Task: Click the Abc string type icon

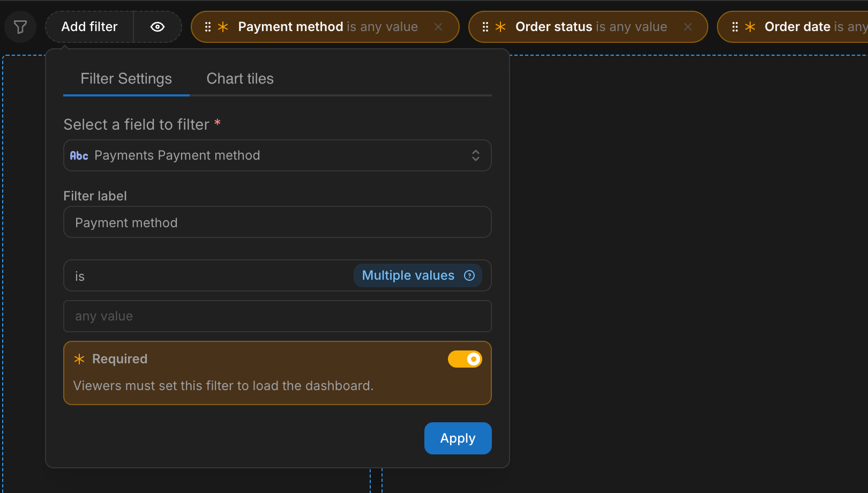Action: [79, 155]
